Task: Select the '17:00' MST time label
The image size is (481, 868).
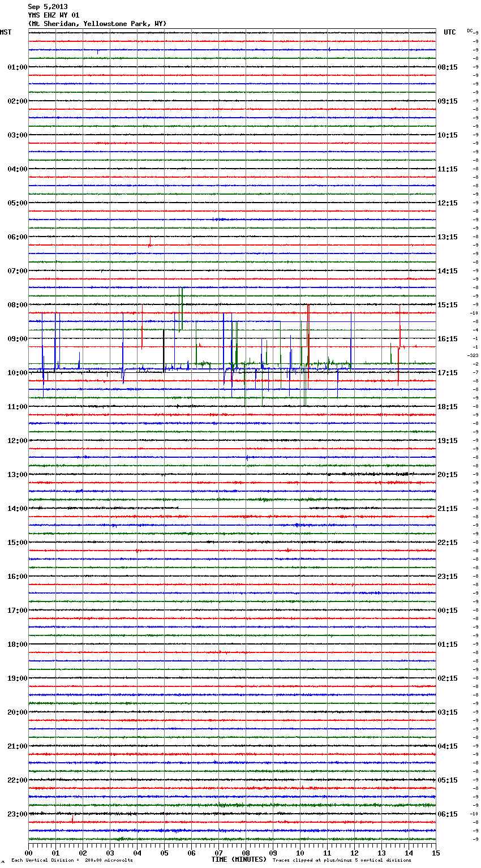Action: tap(18, 611)
